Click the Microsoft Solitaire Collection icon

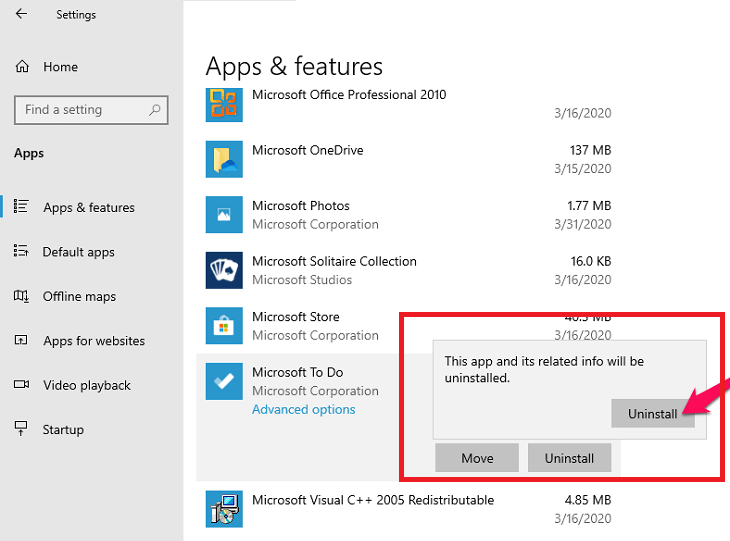coord(224,270)
